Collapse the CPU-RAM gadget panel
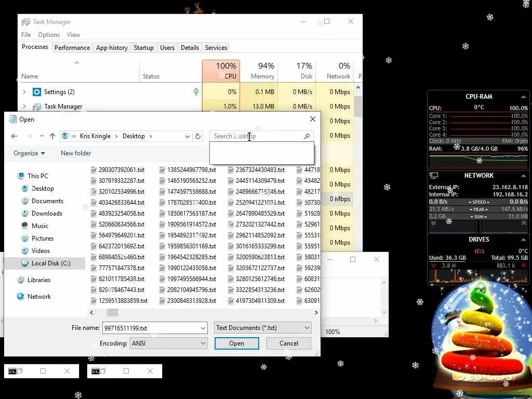The height and width of the screenshot is (399, 532). coord(524,97)
